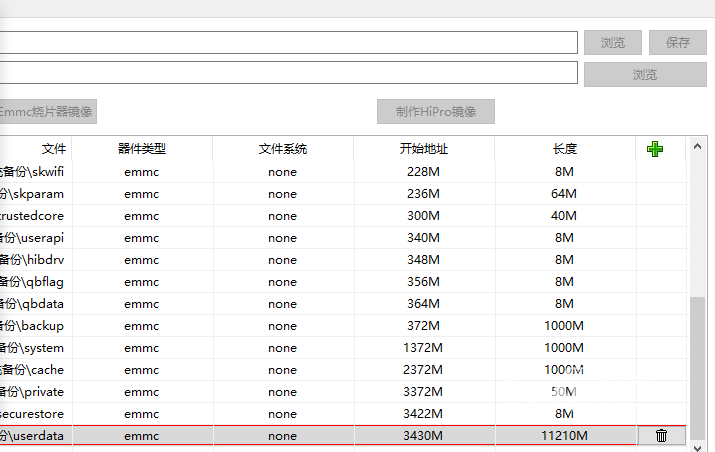
Task: Click start address 3372M cell
Action: click(x=424, y=392)
